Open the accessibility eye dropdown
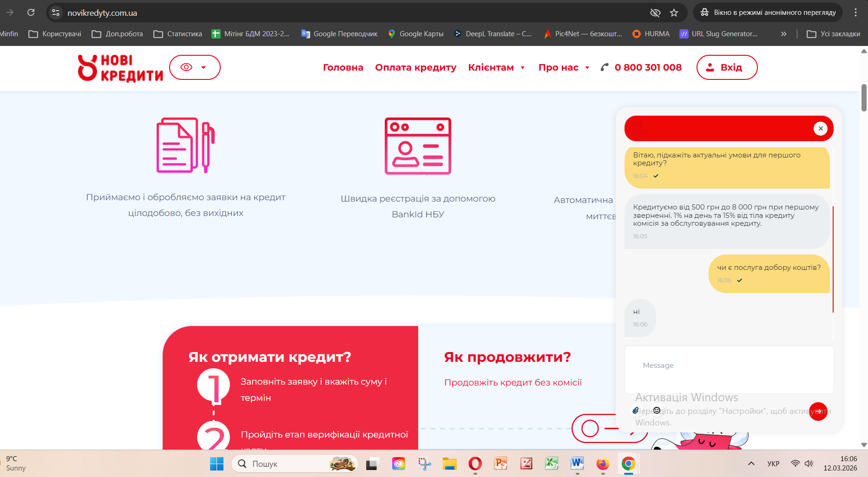This screenshot has width=868, height=477. tap(195, 67)
